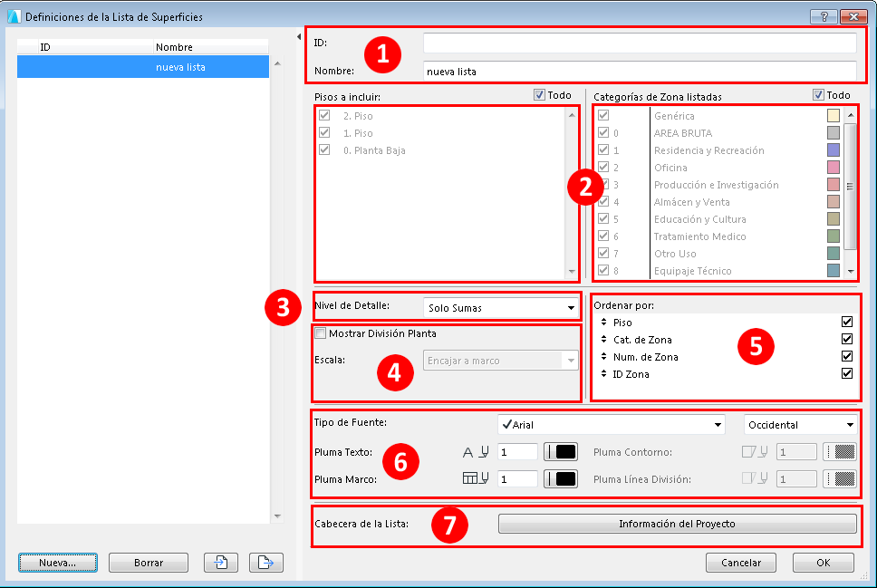877x588 pixels.
Task: Click the Residencia y Recreación color swatch
Action: click(834, 149)
